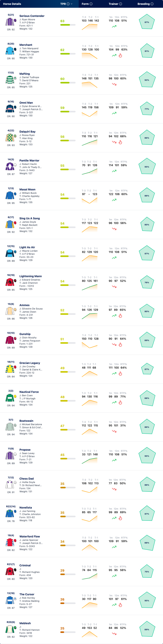This screenshot has width=163, height=644.
Task: Sort by the Trainer column header
Action: tap(113, 4)
